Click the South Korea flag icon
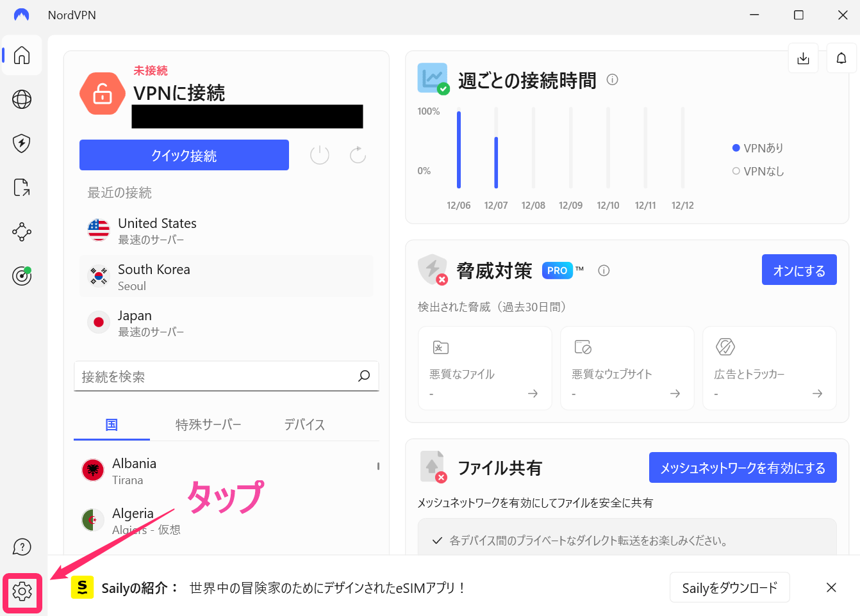The image size is (860, 616). pos(99,276)
